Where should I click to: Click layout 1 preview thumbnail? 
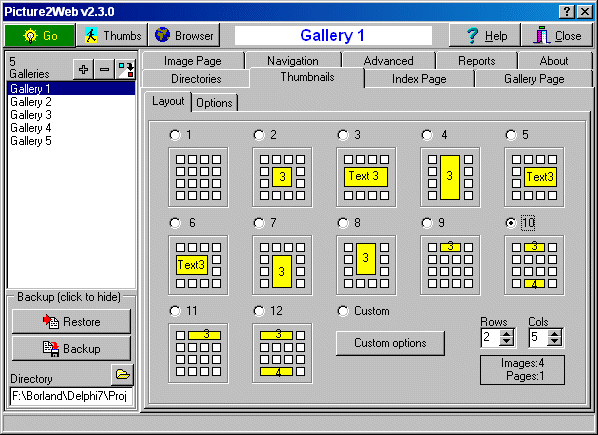[x=198, y=177]
